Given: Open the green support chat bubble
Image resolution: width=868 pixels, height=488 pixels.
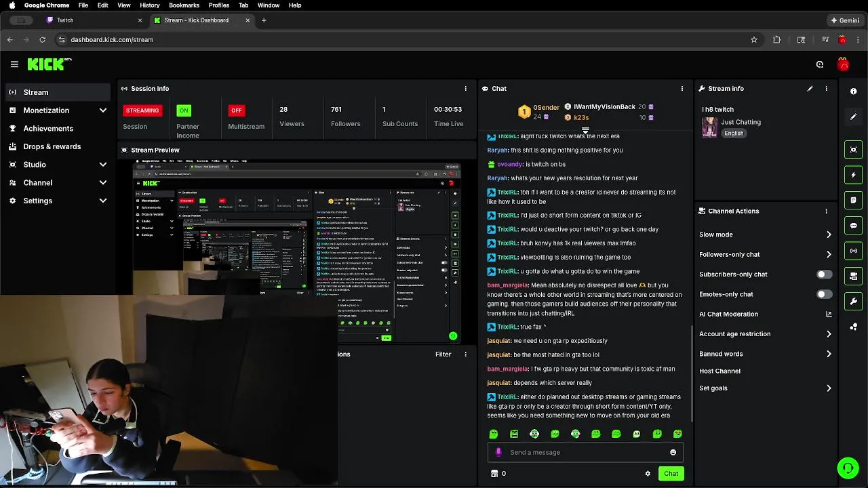Looking at the screenshot, I should tap(847, 468).
